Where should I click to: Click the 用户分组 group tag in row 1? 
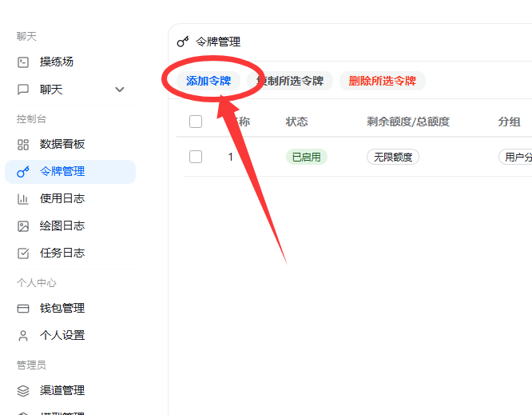516,157
